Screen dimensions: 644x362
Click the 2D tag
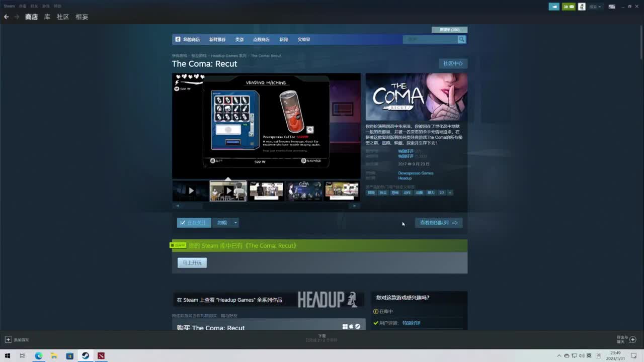[x=442, y=193]
